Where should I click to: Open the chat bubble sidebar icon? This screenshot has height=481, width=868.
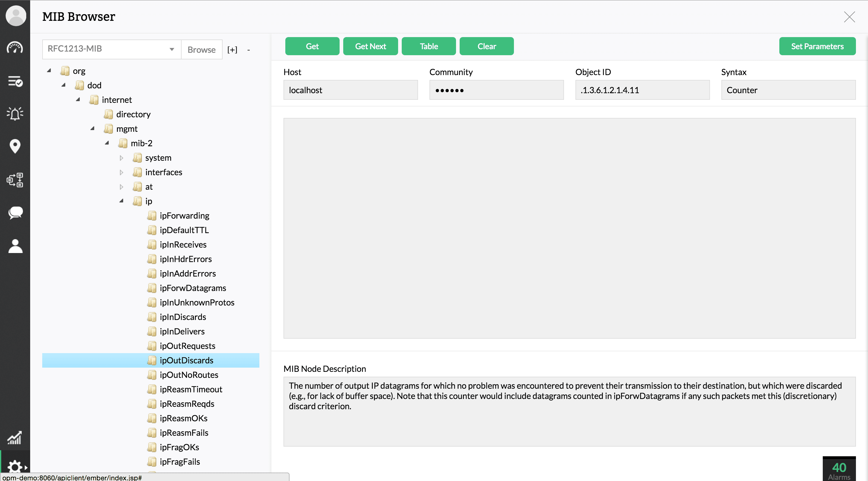15,213
